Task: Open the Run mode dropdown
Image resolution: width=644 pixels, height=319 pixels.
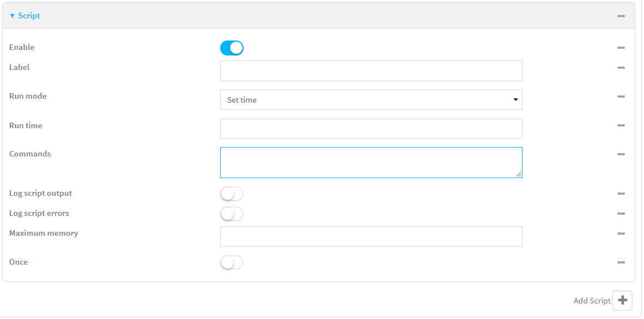Action: (x=371, y=100)
